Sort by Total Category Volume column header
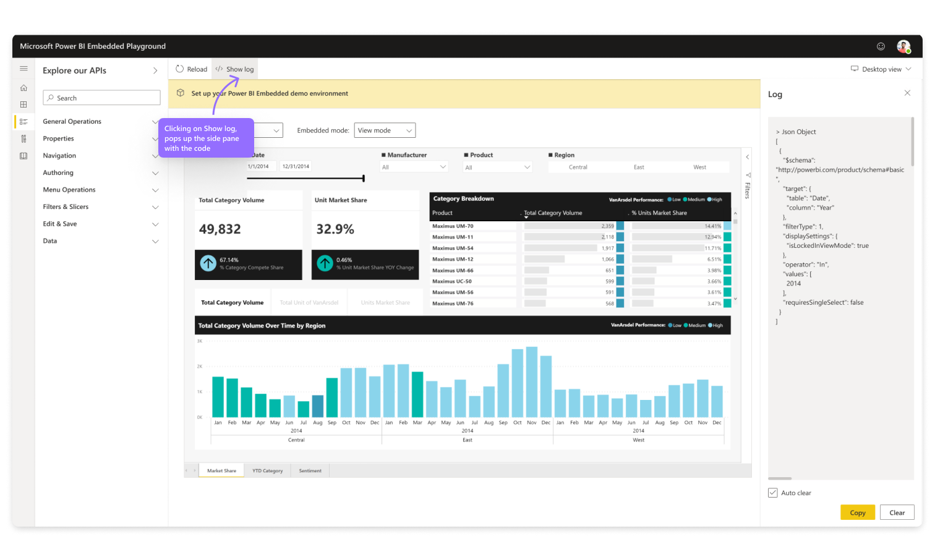 click(553, 213)
